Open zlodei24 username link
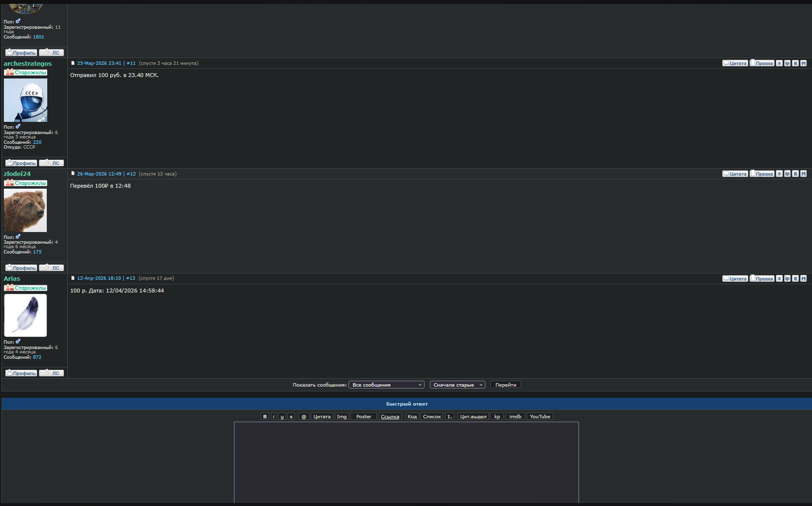This screenshot has width=812, height=506. (17, 174)
